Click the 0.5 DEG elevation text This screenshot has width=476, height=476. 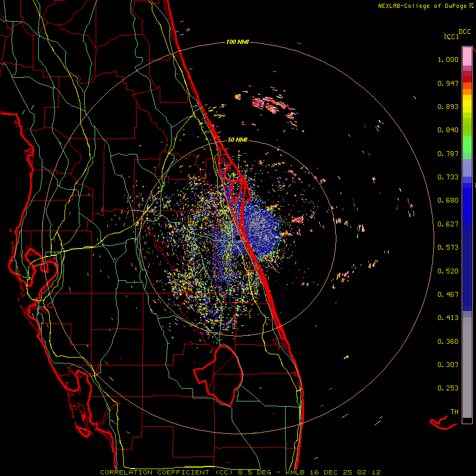(x=254, y=472)
